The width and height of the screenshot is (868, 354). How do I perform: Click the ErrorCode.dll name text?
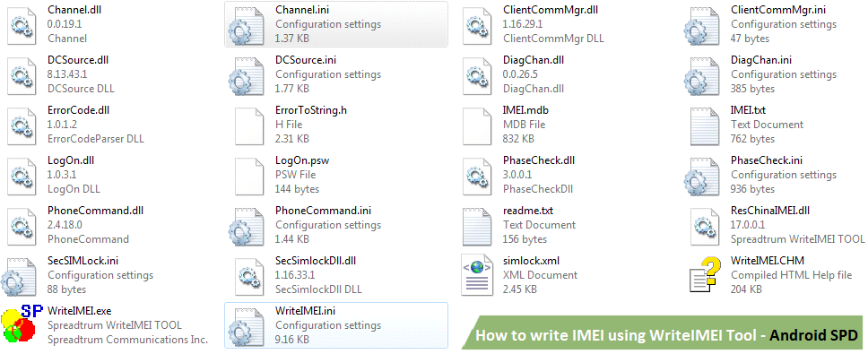point(79,110)
